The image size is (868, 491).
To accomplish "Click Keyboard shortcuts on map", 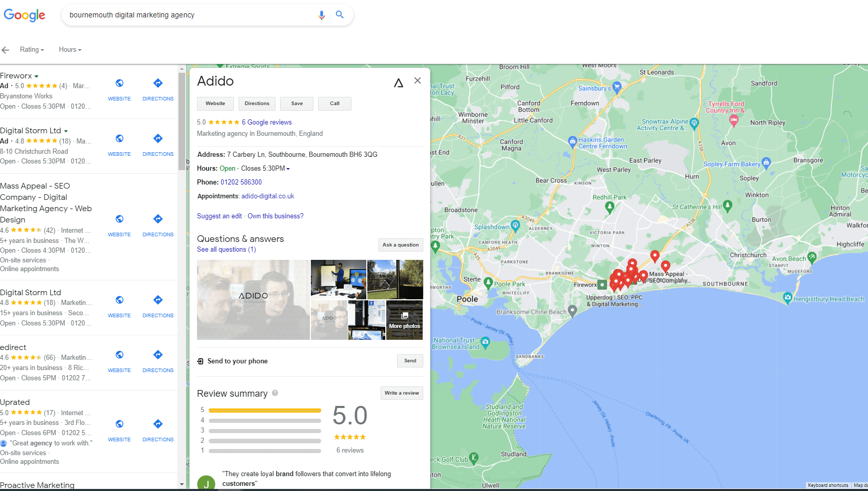I will pyautogui.click(x=828, y=485).
